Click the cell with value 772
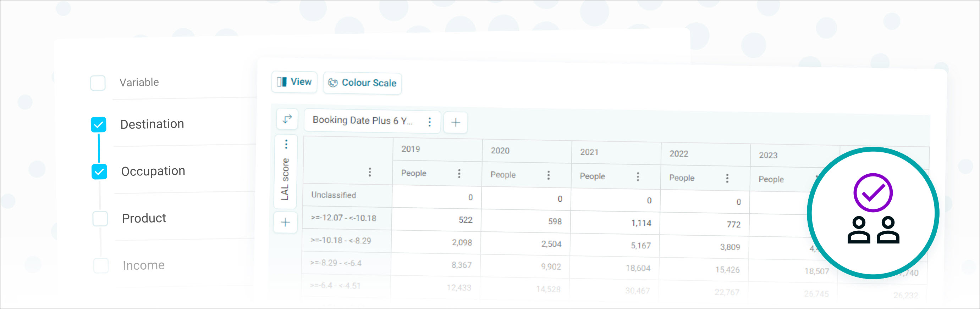Image resolution: width=980 pixels, height=309 pixels. coord(705,224)
